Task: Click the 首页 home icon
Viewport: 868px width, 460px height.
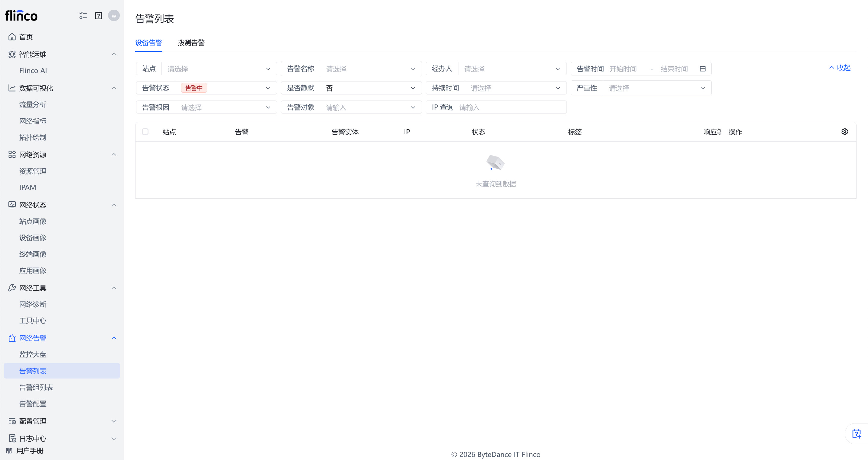Action: point(12,37)
